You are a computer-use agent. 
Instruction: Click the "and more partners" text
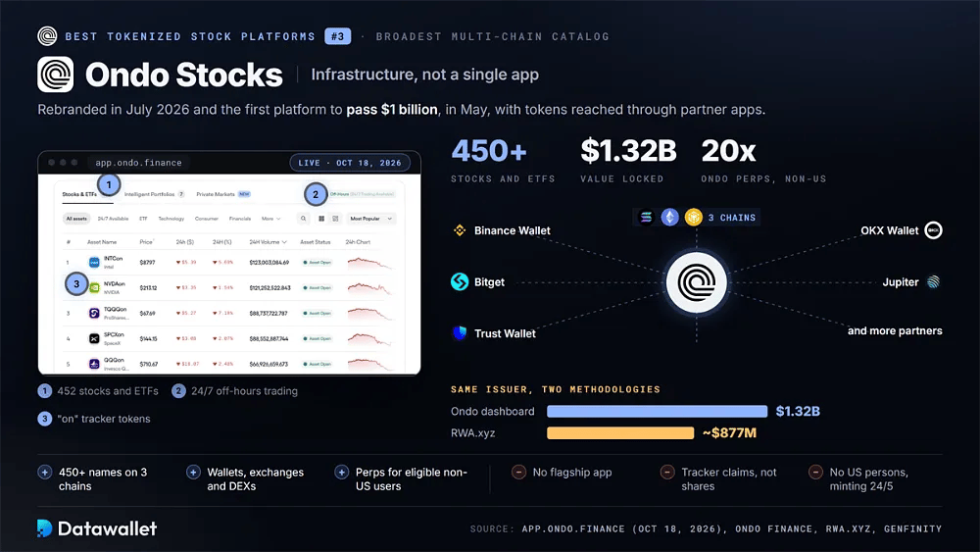[x=895, y=330]
